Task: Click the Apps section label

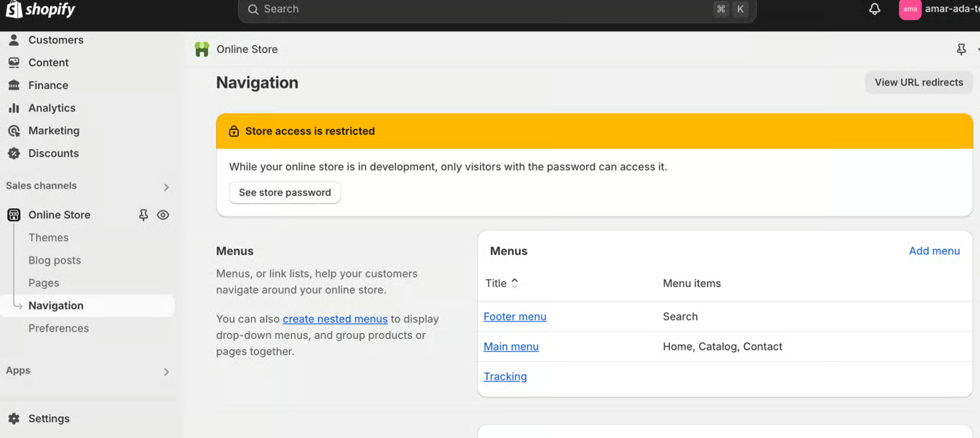Action: (18, 371)
